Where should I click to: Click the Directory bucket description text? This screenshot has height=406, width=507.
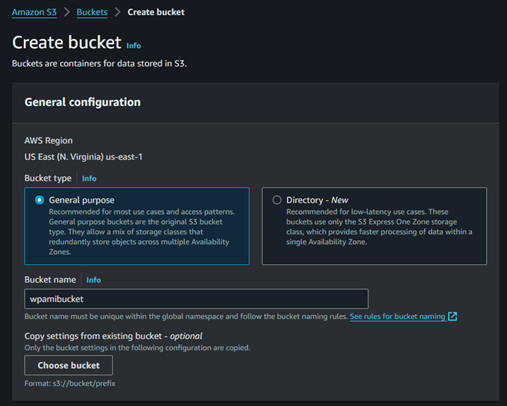[379, 227]
